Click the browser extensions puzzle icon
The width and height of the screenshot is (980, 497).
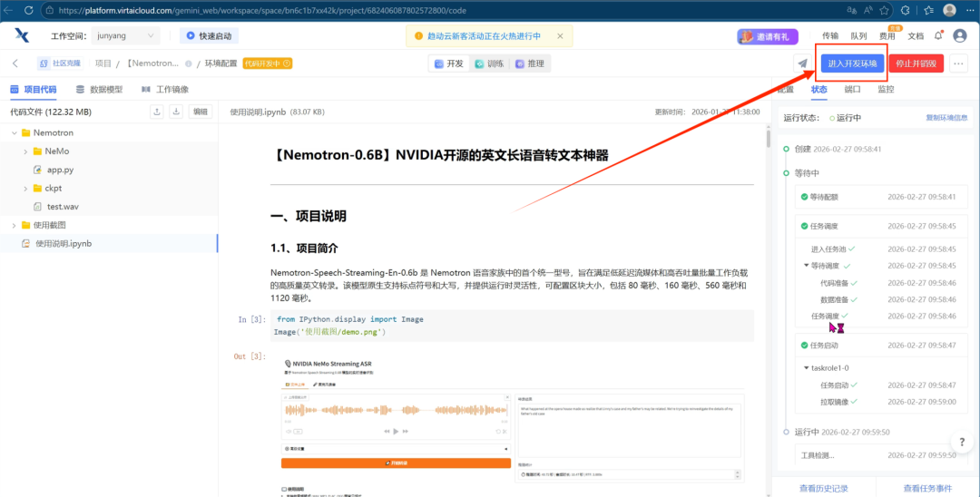(905, 10)
